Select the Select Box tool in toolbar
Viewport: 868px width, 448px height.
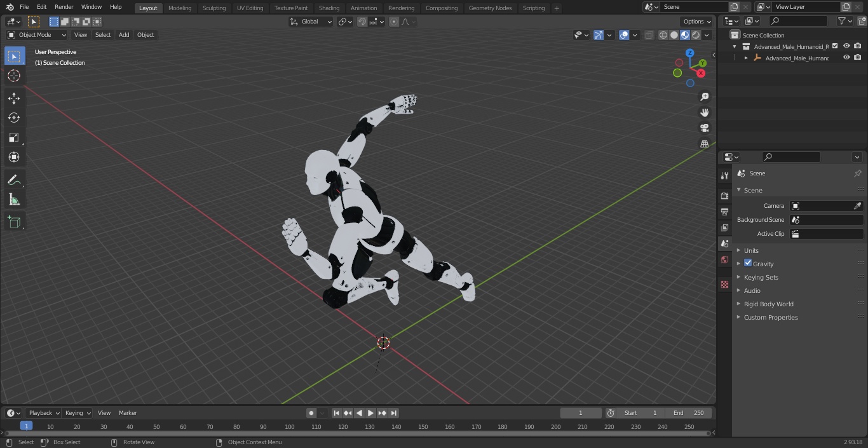[x=14, y=56]
